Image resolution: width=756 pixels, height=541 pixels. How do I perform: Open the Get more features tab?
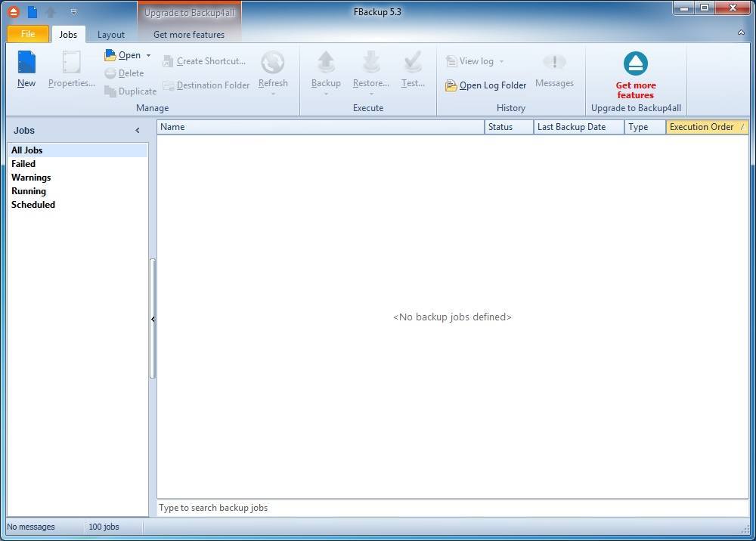tap(189, 35)
